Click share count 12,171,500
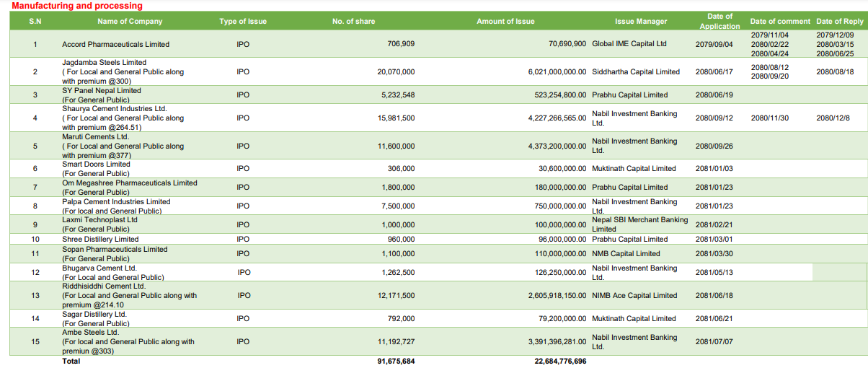Viewport: 868px width, 368px height. [396, 295]
